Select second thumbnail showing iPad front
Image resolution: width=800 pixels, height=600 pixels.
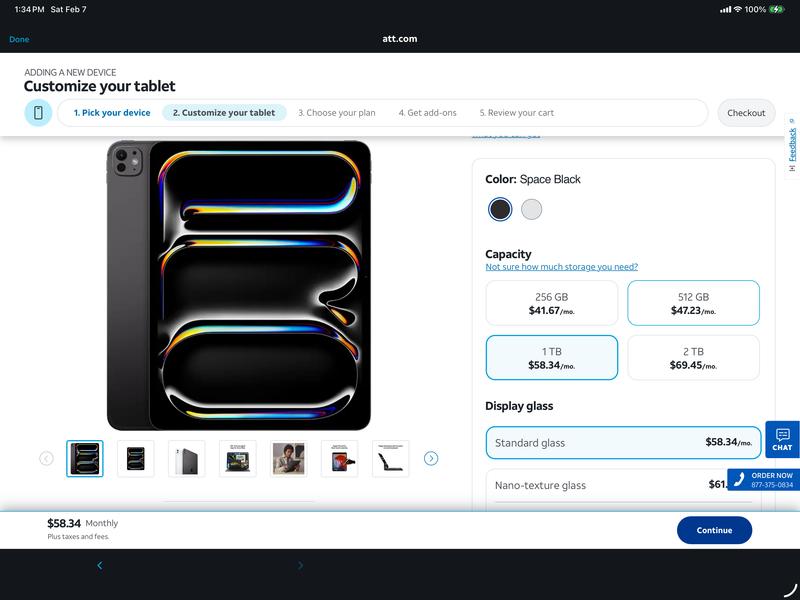click(x=136, y=459)
